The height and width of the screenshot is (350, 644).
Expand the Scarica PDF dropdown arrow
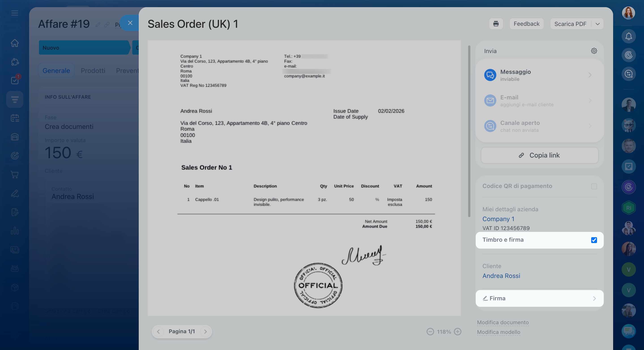pyautogui.click(x=597, y=24)
